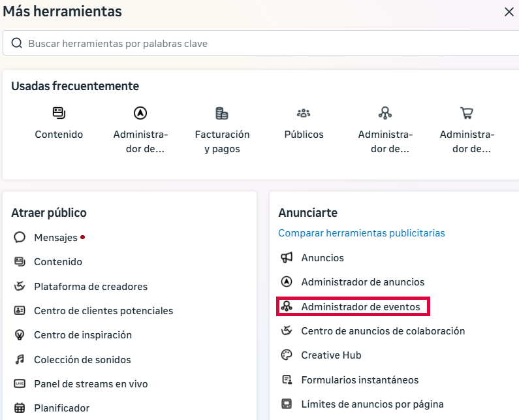Click the Planificador calendar icon
Image resolution: width=519 pixels, height=420 pixels.
(x=20, y=408)
